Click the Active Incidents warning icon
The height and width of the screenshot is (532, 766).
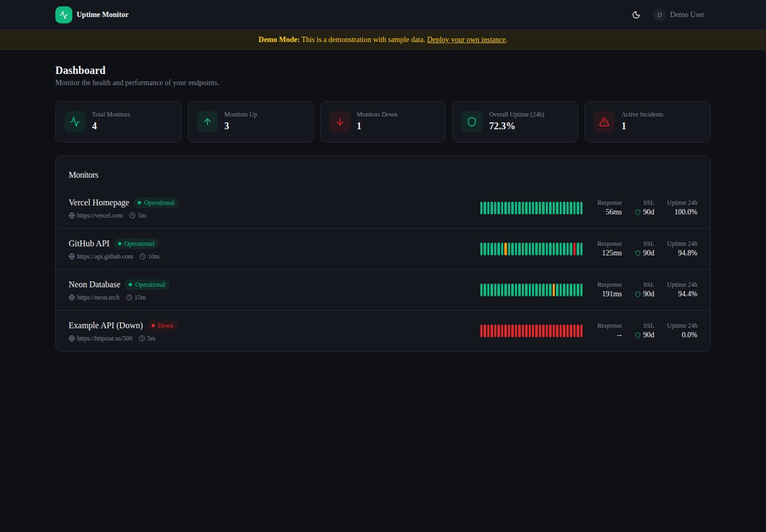(x=604, y=122)
